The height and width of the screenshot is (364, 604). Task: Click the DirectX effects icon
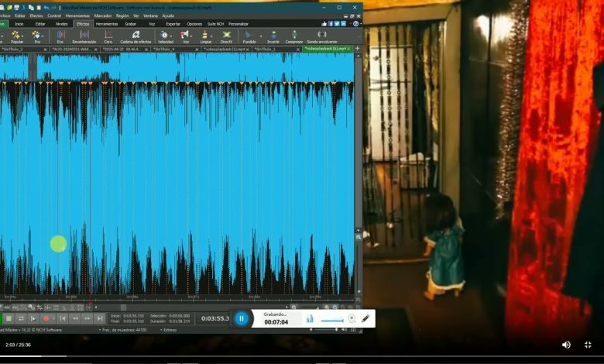226,36
